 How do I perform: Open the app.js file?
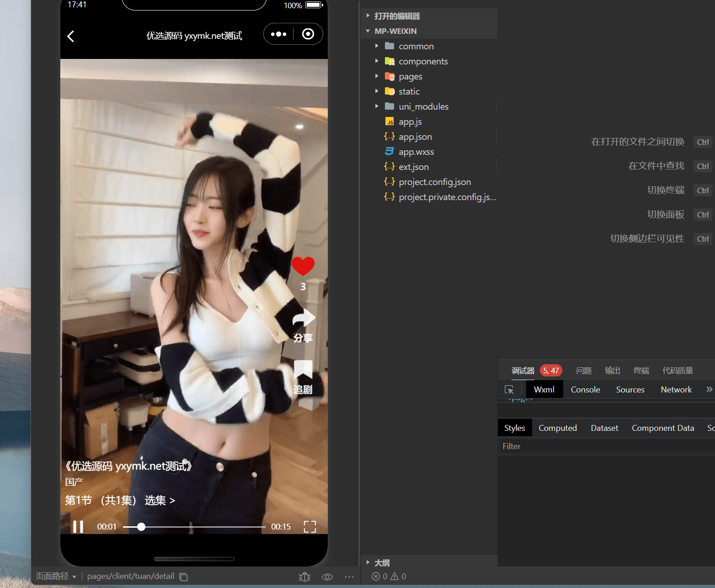pyautogui.click(x=429, y=122)
